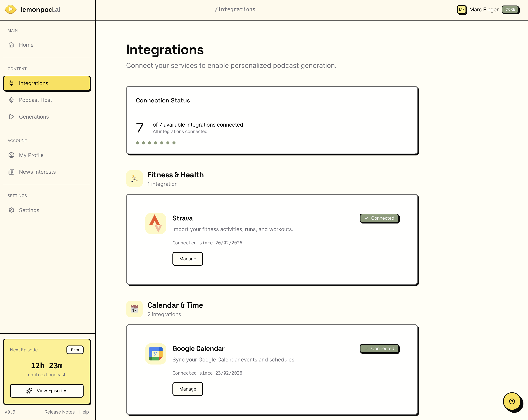Click the Generations play icon
Viewport: 528px width, 420px height.
pos(12,117)
